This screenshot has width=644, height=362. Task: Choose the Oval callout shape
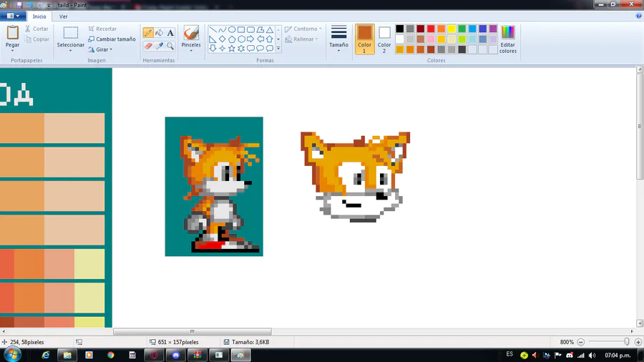point(260,49)
